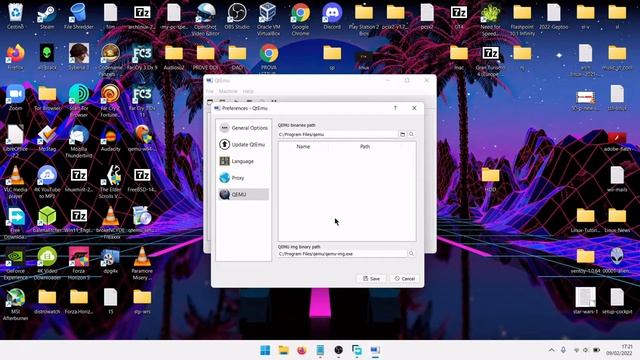Open OBS Studio from the taskbar
The width and height of the screenshot is (640, 360).
click(338, 350)
